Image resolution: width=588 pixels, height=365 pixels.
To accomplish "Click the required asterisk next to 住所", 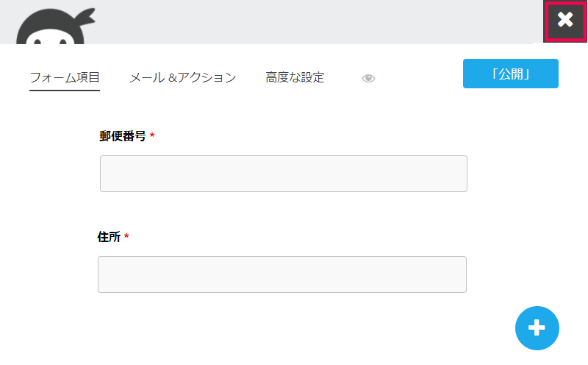I will pyautogui.click(x=126, y=236).
